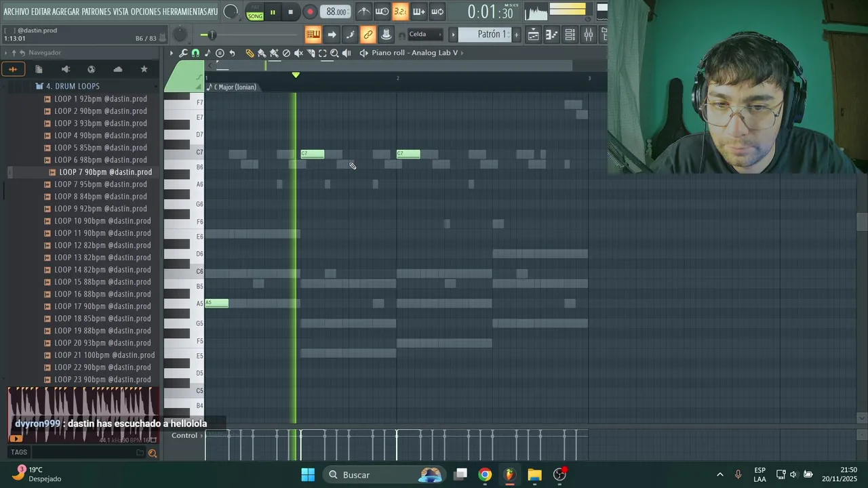868x488 pixels.
Task: Open the Celda snap dropdown
Action: [x=425, y=35]
